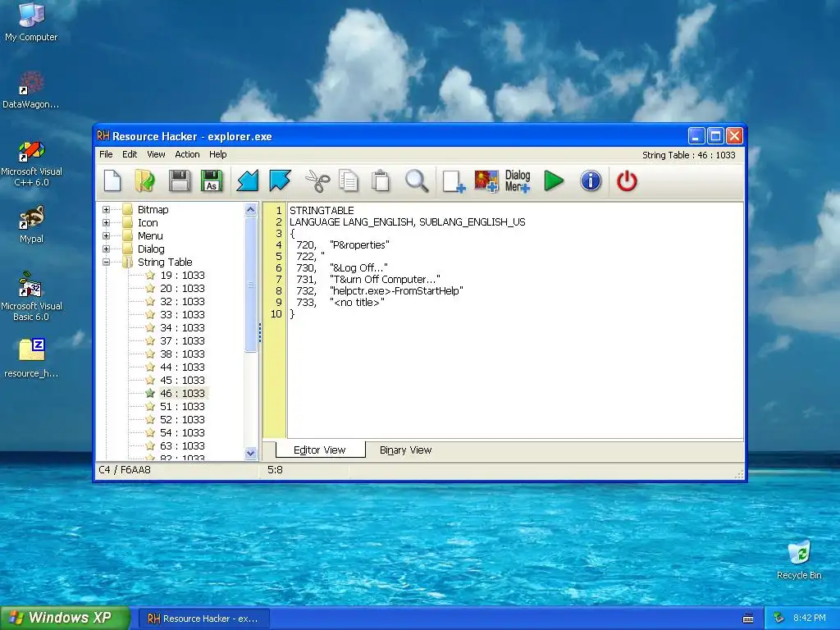This screenshot has height=630, width=840.
Task: Open the Help menu
Action: (x=218, y=154)
